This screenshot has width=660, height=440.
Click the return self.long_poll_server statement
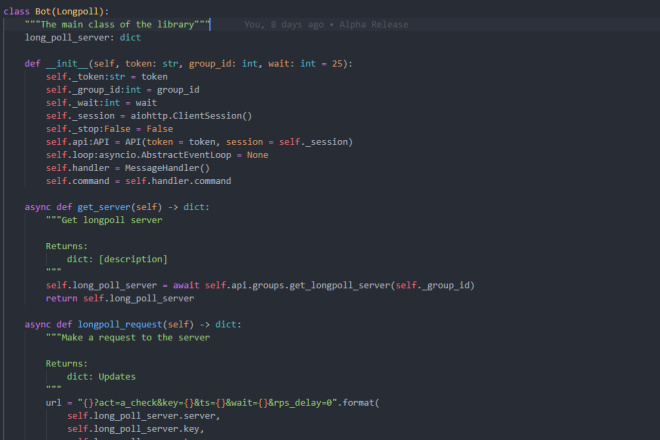(x=120, y=298)
